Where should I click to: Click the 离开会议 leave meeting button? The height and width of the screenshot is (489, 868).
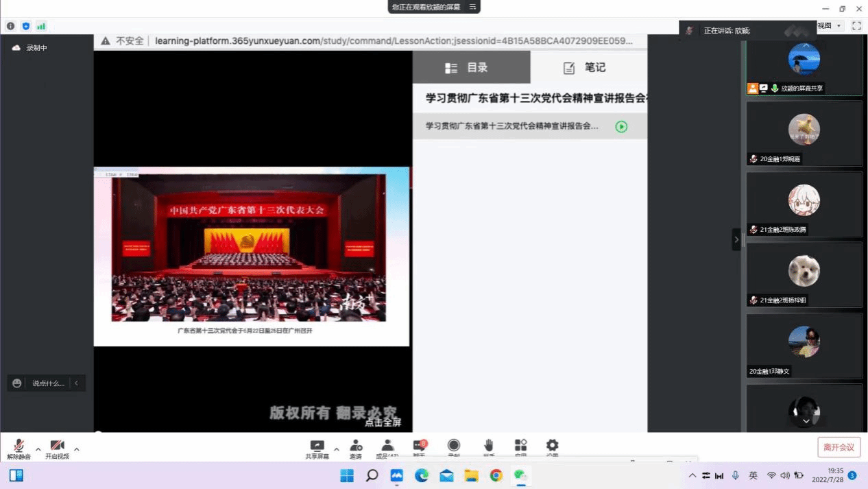pos(839,447)
